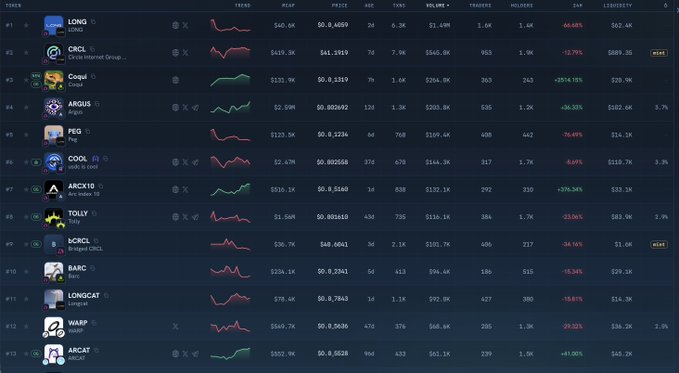Viewport: 679px width, 373px height.
Task: Click the mint badge on bCRCL row
Action: coord(659,244)
